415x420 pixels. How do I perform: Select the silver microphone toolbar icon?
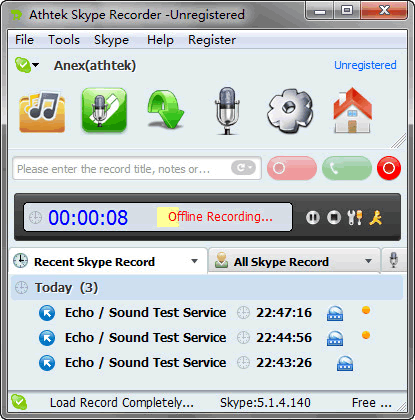tap(227, 111)
